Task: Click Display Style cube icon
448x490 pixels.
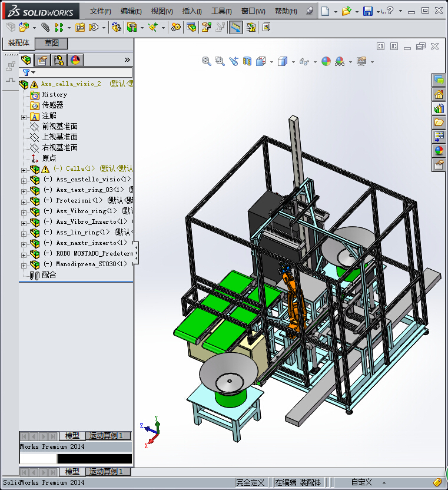Action: coord(283,61)
